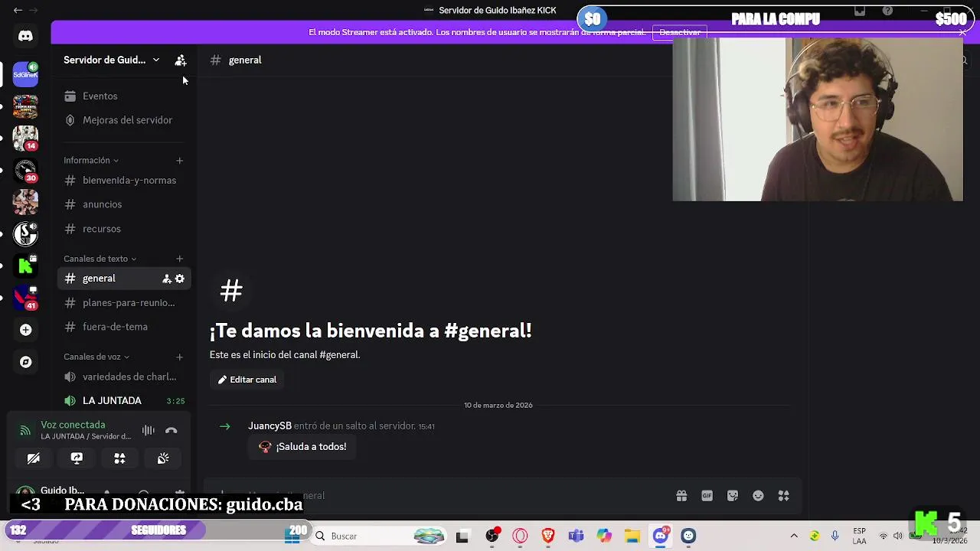Open Discover servers compass icon
The image size is (980, 551).
tap(25, 362)
